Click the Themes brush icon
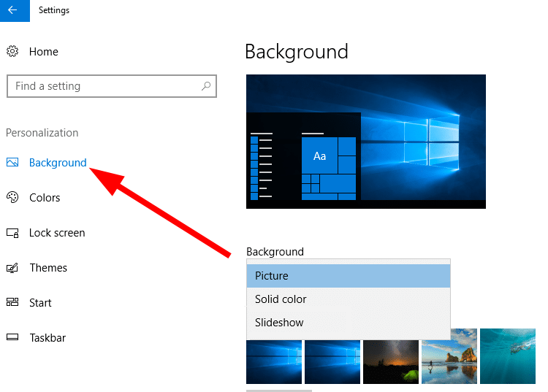The width and height of the screenshot is (548, 392). 12,268
